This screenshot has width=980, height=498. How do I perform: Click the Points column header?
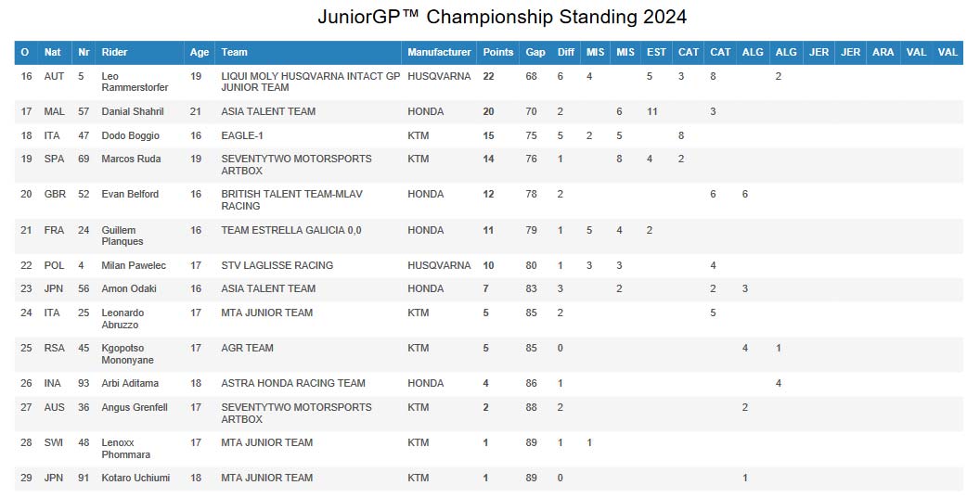498,52
